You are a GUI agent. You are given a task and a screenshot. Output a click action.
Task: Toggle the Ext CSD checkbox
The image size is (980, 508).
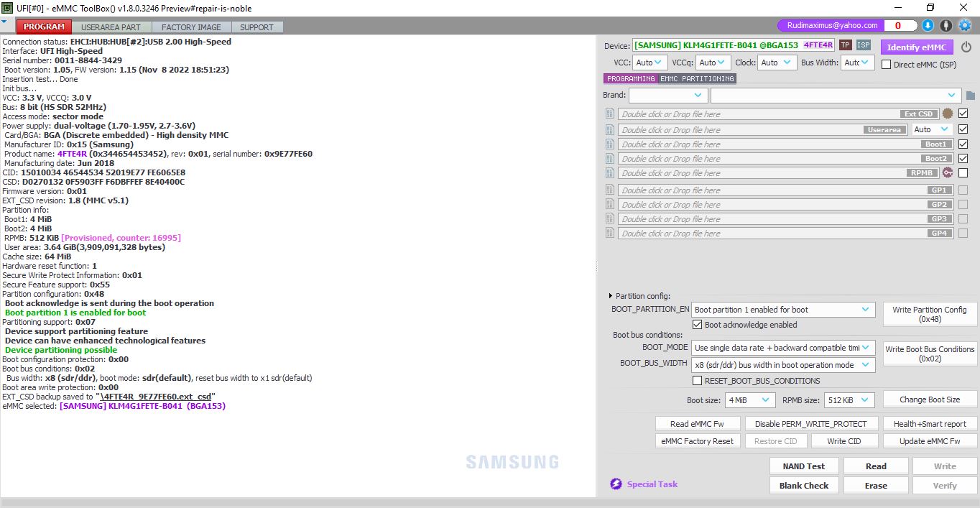point(963,114)
